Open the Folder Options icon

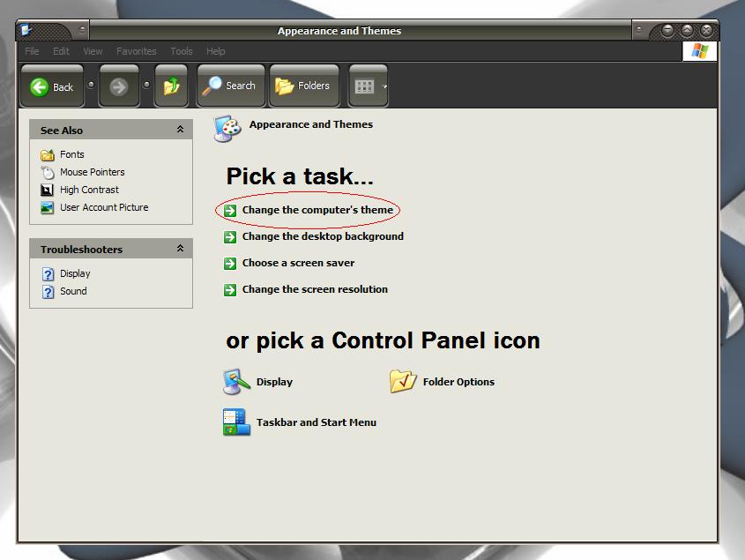point(403,381)
